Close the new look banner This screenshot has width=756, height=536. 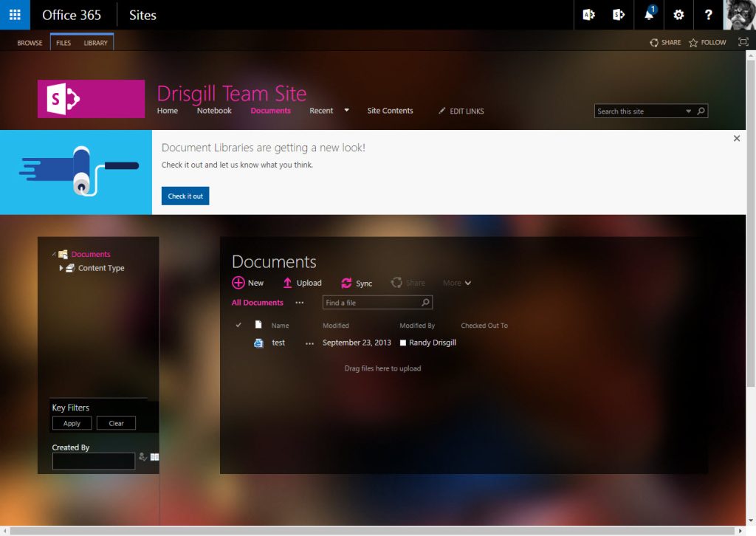737,138
